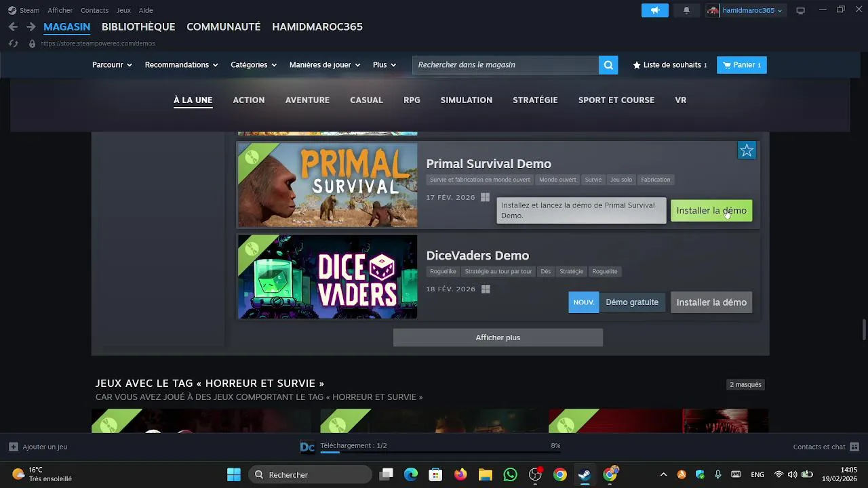The height and width of the screenshot is (488, 868).
Task: Click the Rechercher dans le magasin field
Action: [505, 65]
